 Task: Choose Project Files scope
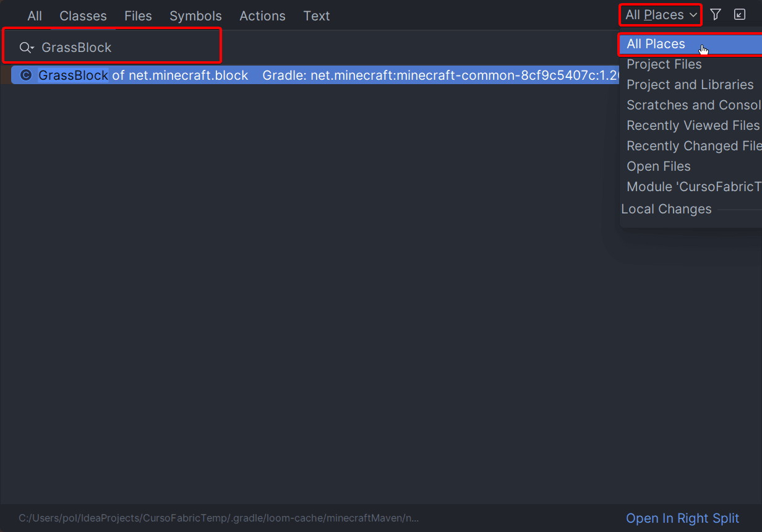click(690, 64)
